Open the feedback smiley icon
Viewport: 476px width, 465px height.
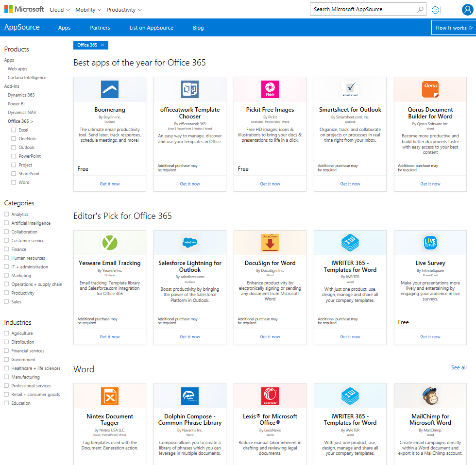(x=435, y=10)
